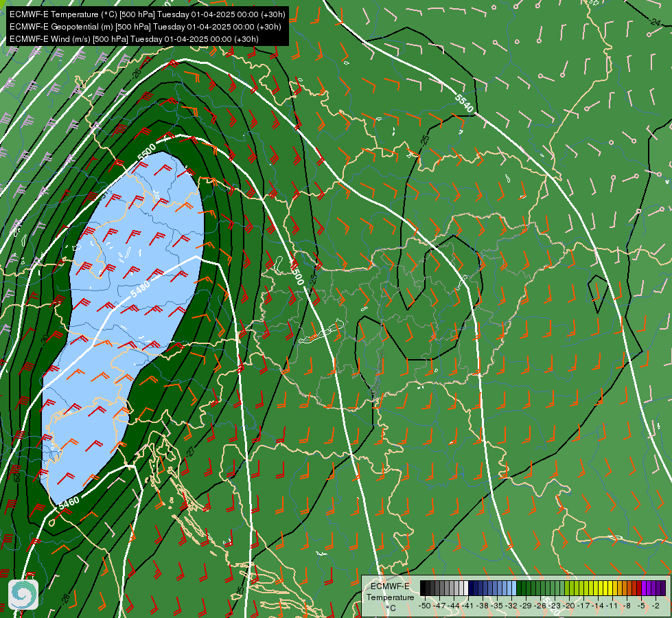Pick the bright yellow legend swatch above -14

601,588
